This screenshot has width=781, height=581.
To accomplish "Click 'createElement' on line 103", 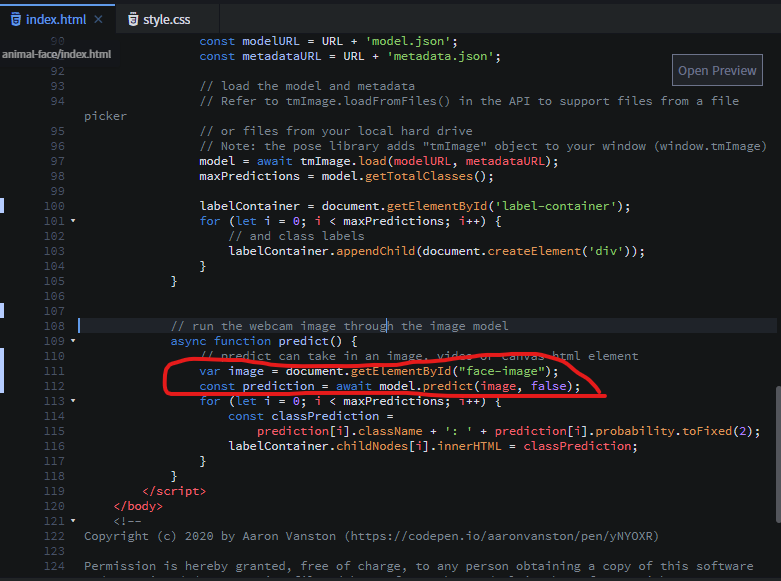I will pos(534,251).
